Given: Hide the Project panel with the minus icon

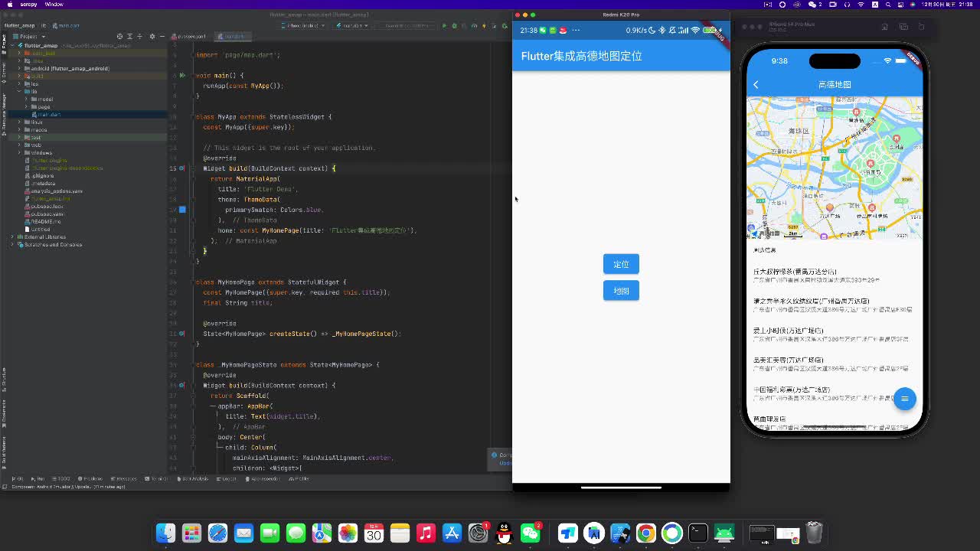Looking at the screenshot, I should (162, 36).
